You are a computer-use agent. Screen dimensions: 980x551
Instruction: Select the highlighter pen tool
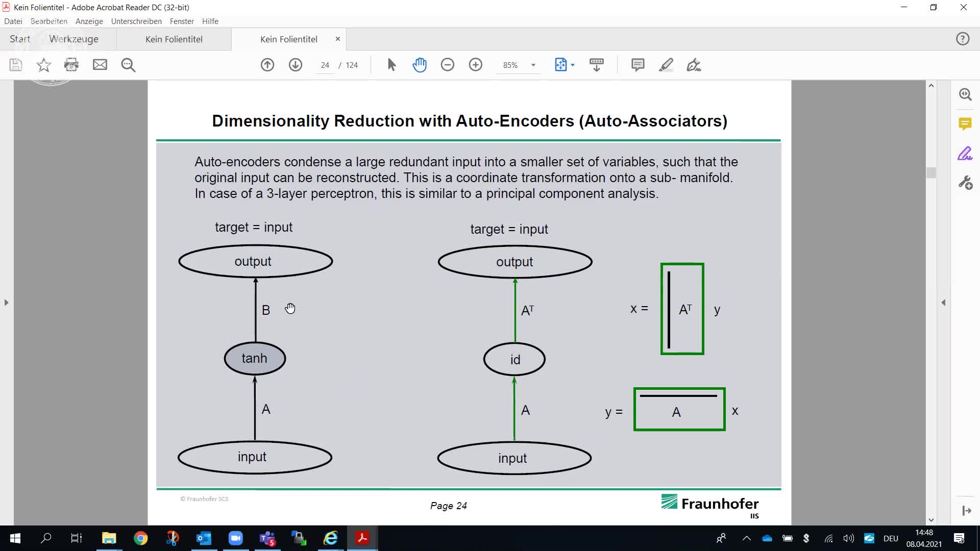[x=666, y=65]
